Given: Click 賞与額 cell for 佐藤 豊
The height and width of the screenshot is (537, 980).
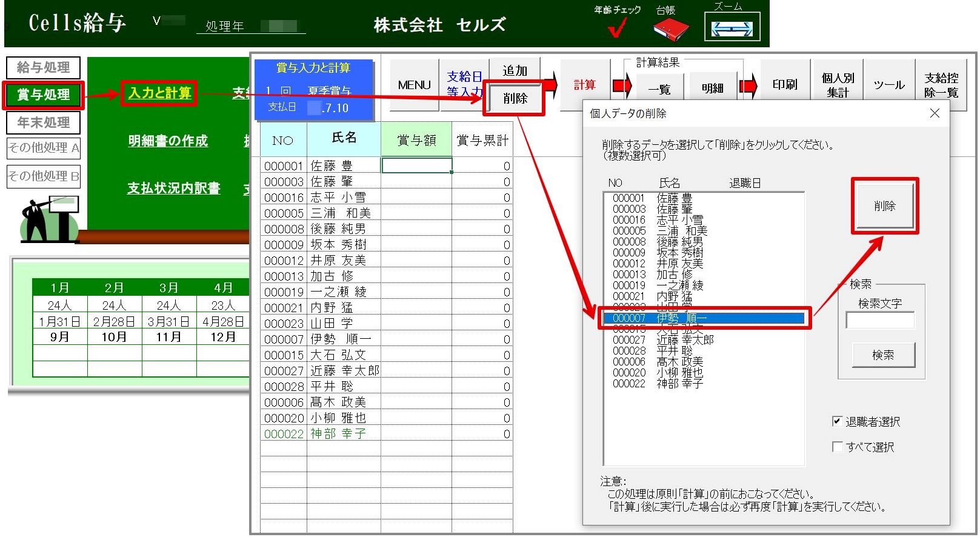Looking at the screenshot, I should (x=416, y=165).
